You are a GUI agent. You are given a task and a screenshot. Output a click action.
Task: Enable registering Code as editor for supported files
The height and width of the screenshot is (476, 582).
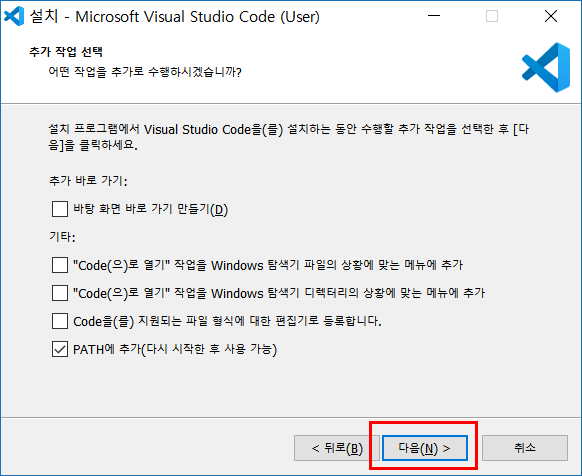tap(60, 321)
